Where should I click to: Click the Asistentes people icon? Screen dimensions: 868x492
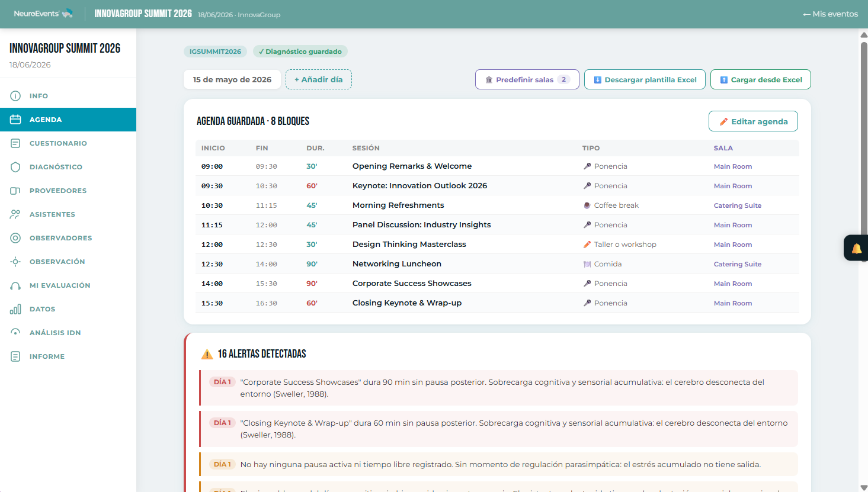(x=15, y=214)
